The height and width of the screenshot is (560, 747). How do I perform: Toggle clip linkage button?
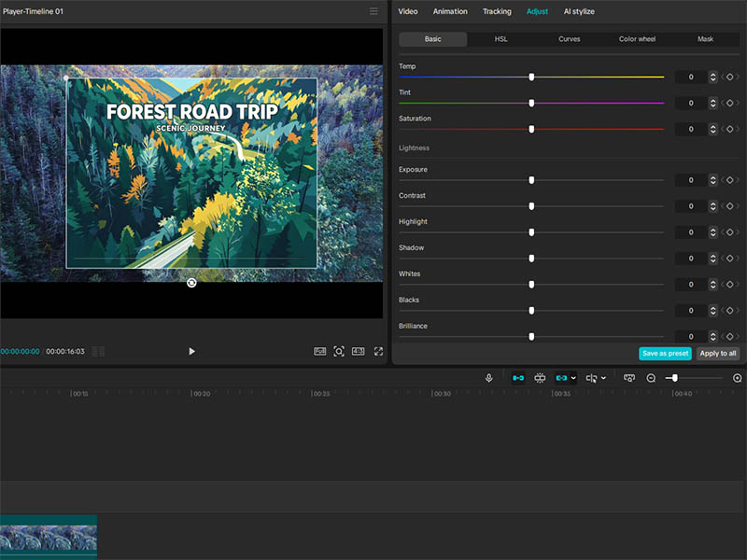click(562, 378)
